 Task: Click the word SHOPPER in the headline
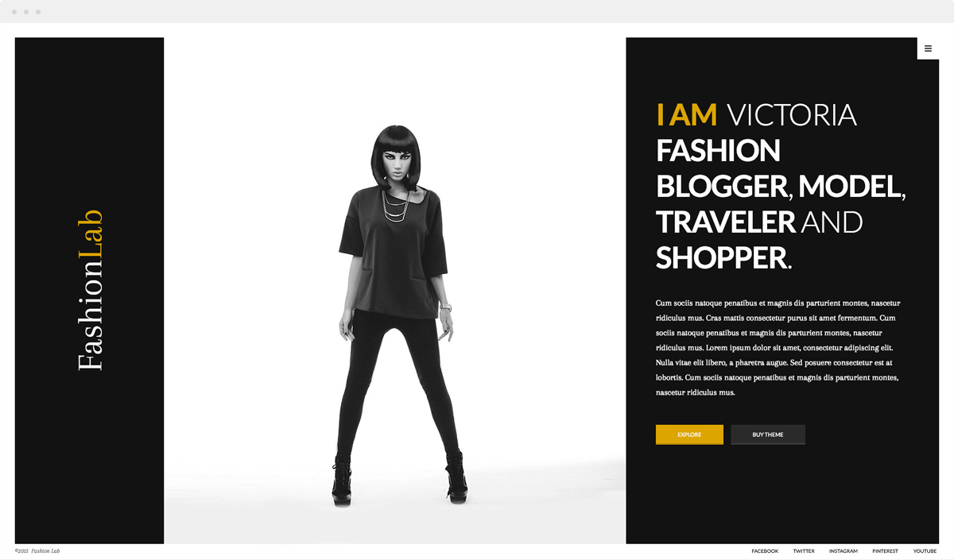[721, 257]
